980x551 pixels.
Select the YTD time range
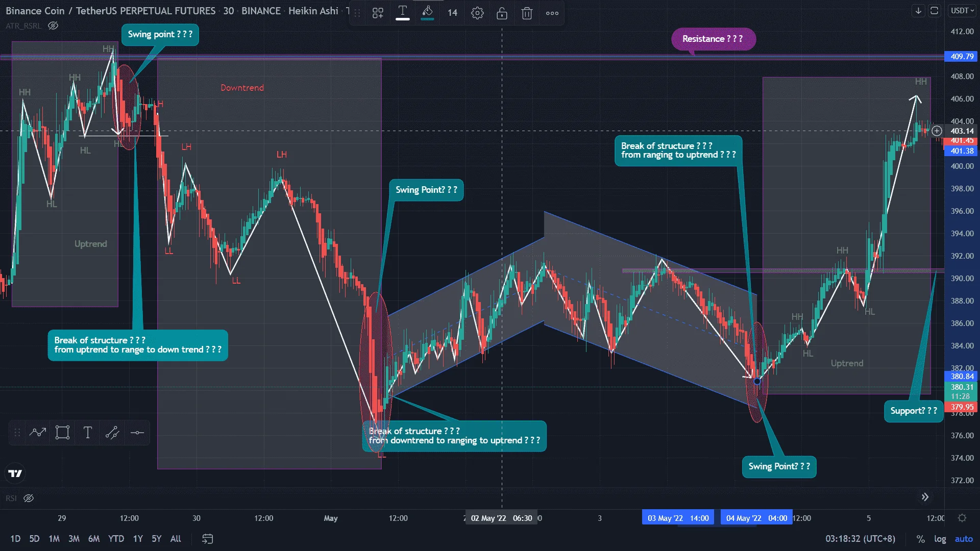pos(116,539)
